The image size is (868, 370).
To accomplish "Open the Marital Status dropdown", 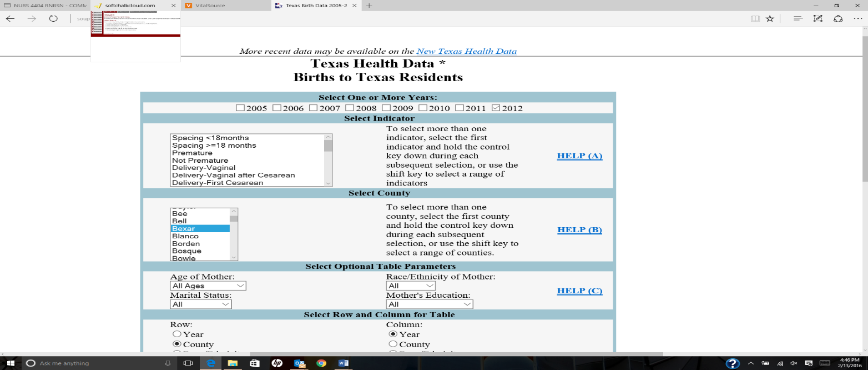I will 200,304.
